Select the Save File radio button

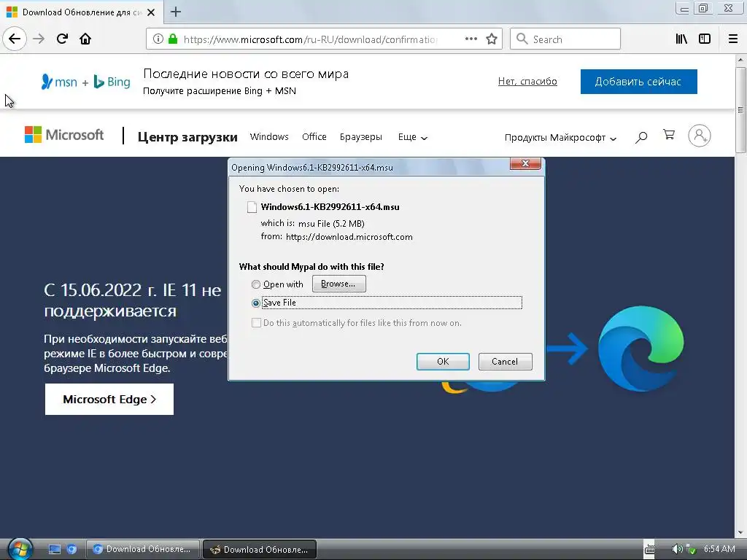click(x=256, y=303)
